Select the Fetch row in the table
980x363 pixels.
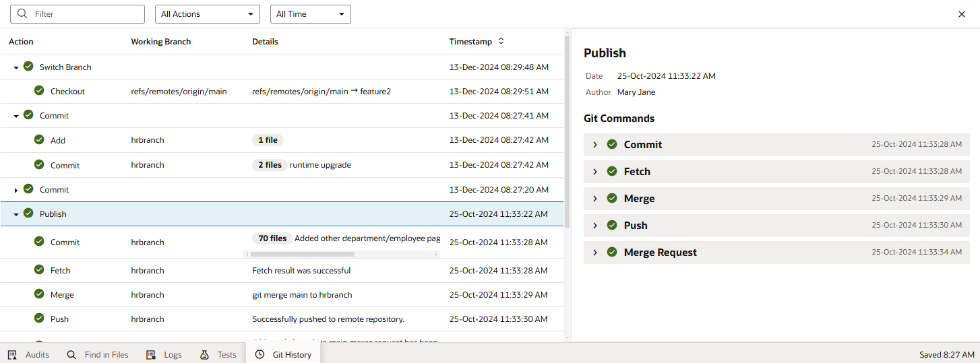coord(282,271)
